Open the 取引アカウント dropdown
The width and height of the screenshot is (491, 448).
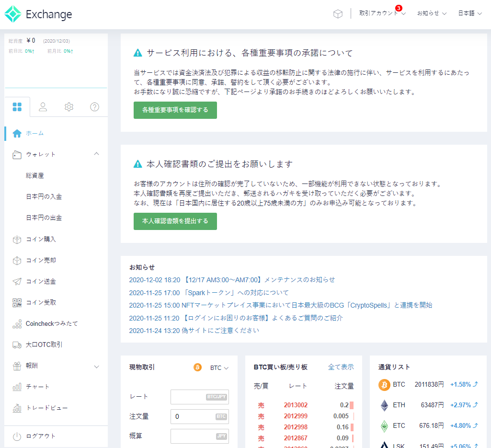[382, 13]
